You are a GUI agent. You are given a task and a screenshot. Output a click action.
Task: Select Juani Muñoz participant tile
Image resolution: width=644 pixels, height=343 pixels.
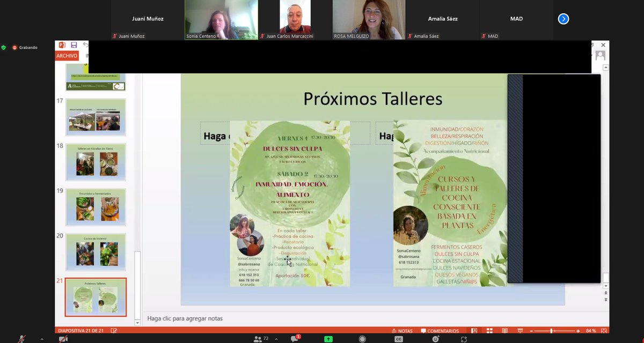(x=148, y=20)
